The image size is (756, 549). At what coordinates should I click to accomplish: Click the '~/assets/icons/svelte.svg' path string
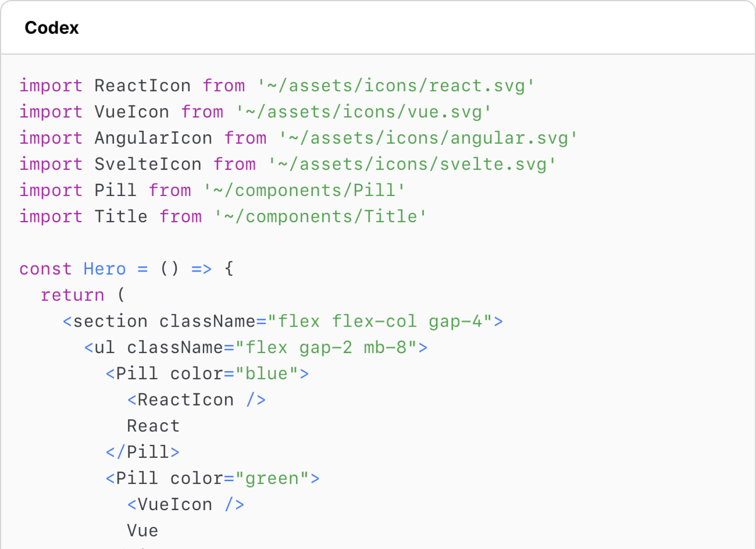click(412, 164)
